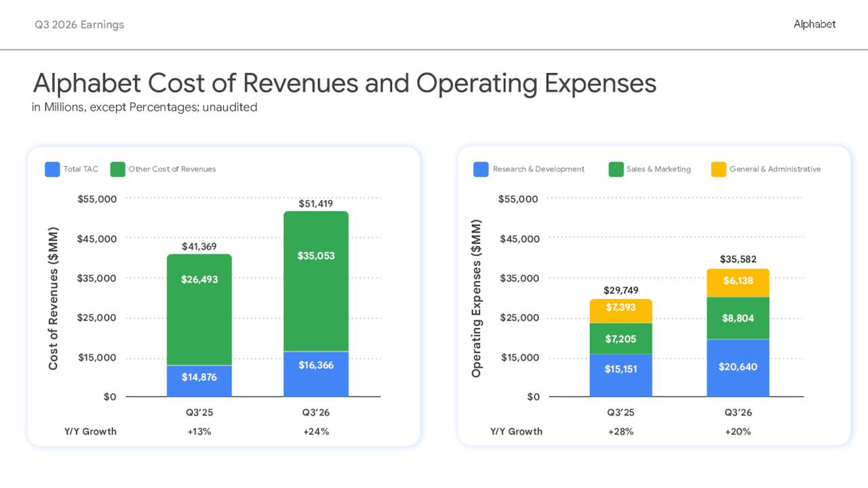Click the blue Research & Development legend swatch
This screenshot has height=488, width=868.
[x=481, y=169]
